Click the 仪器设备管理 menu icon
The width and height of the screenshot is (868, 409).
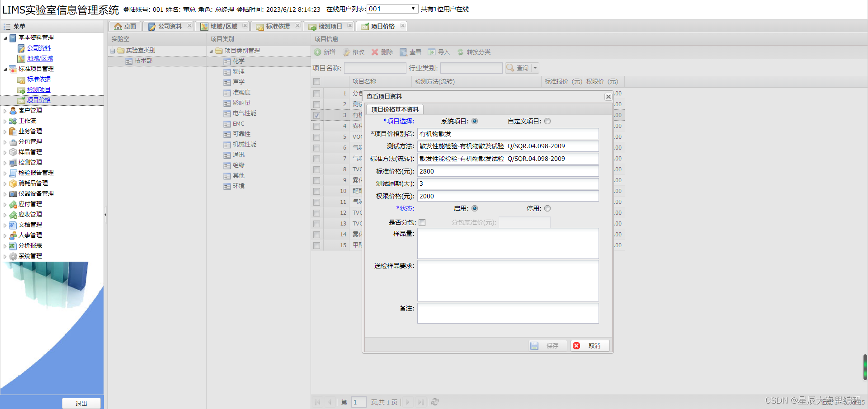(13, 194)
